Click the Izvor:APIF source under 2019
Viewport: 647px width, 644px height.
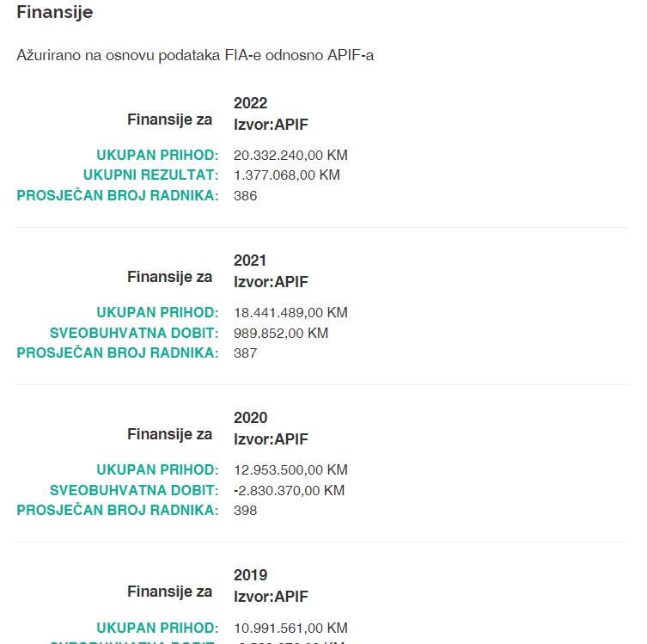271,597
